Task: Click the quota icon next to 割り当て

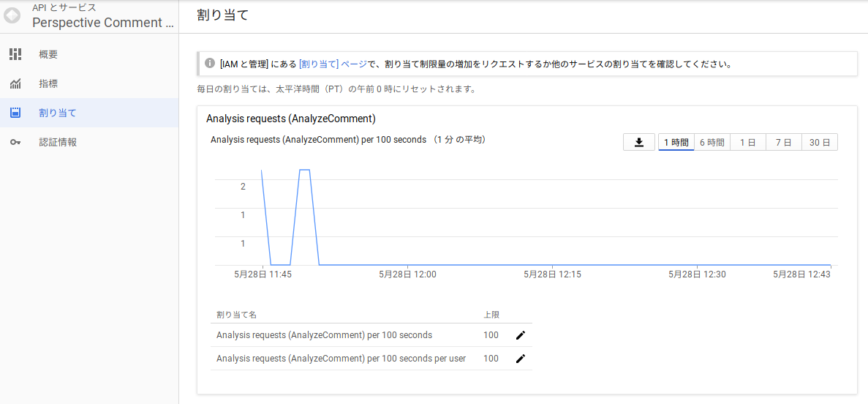Action: click(x=15, y=113)
